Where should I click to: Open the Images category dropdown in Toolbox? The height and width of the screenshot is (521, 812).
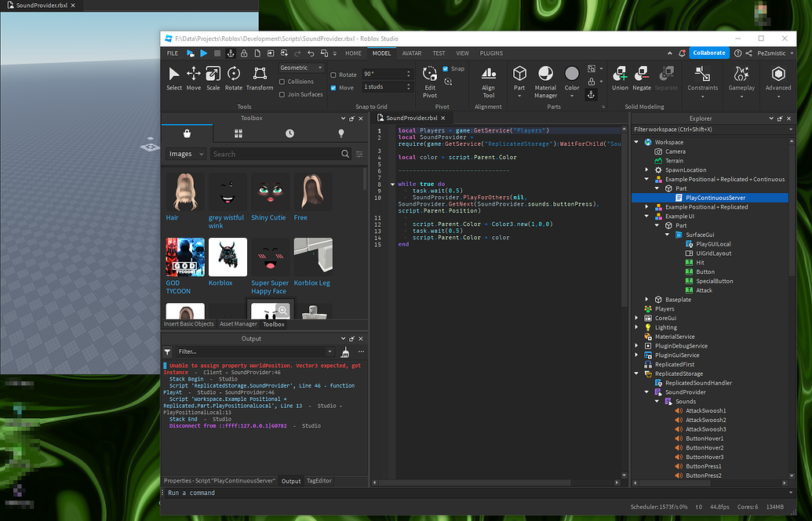click(x=185, y=154)
